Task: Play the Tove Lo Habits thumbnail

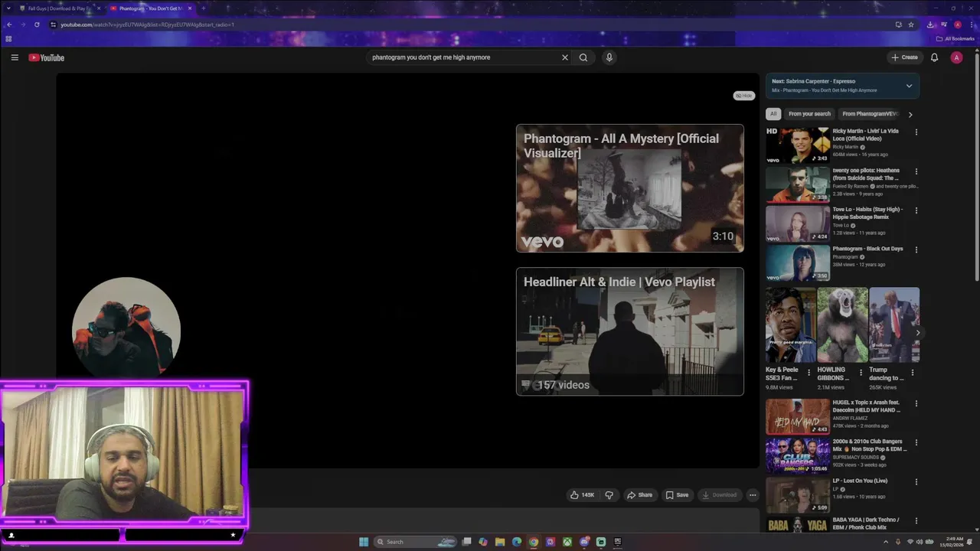Action: (x=797, y=223)
